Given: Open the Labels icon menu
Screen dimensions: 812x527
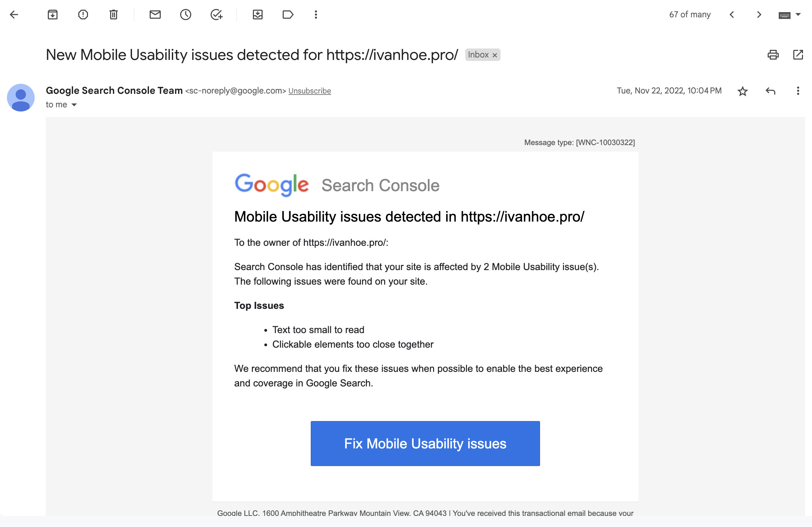Looking at the screenshot, I should click(288, 15).
